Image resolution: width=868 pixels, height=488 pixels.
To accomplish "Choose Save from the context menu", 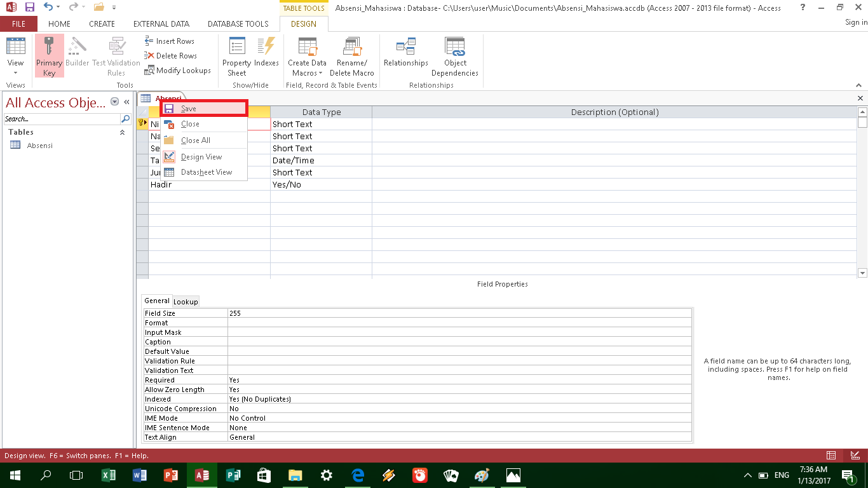I will tap(203, 109).
